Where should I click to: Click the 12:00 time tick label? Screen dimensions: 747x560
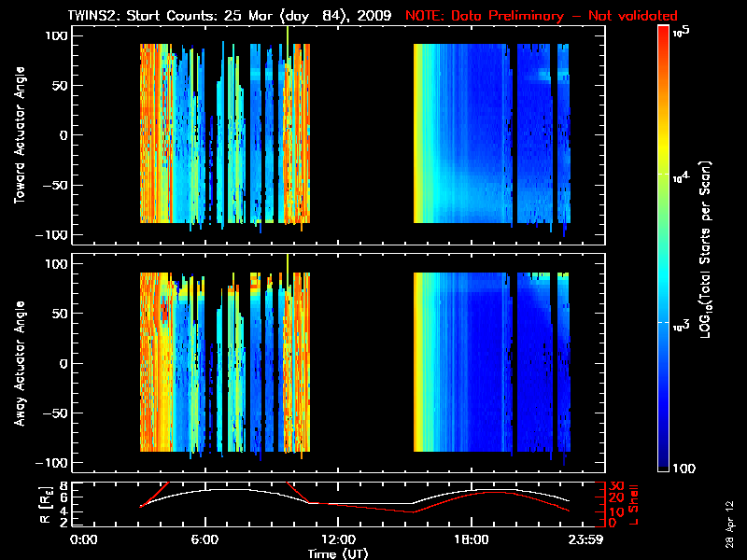click(337, 540)
